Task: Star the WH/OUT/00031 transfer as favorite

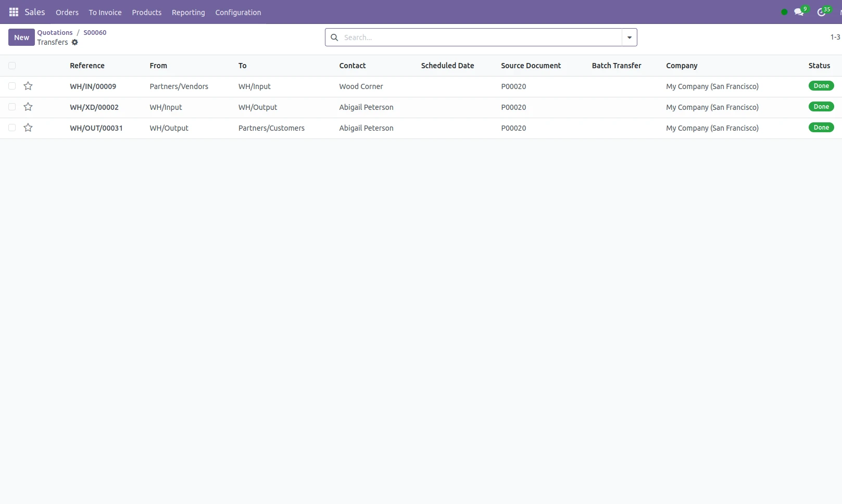Action: pyautogui.click(x=28, y=128)
